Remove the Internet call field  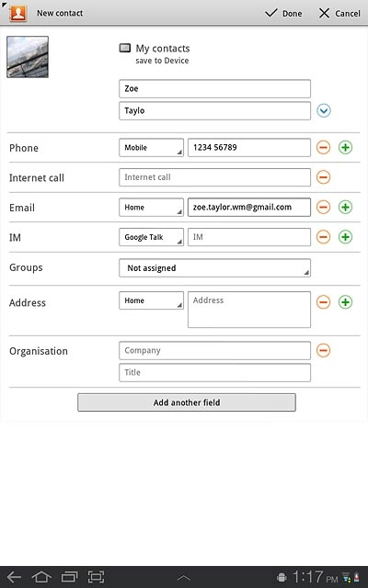pyautogui.click(x=323, y=177)
